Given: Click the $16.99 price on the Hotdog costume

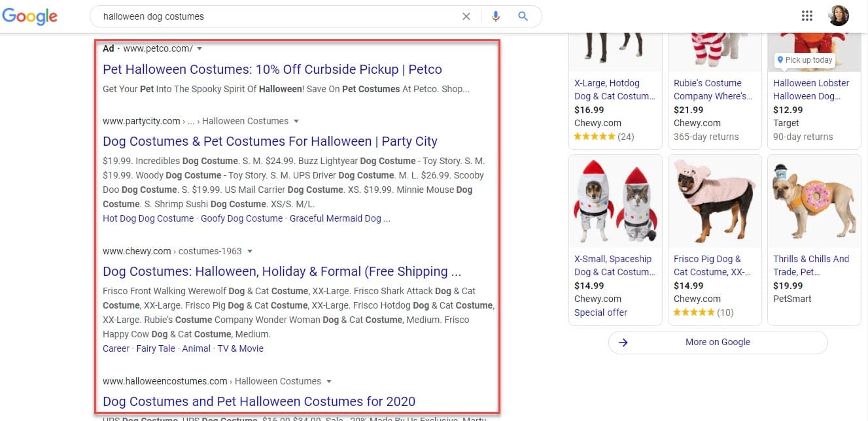Looking at the screenshot, I should tap(589, 110).
